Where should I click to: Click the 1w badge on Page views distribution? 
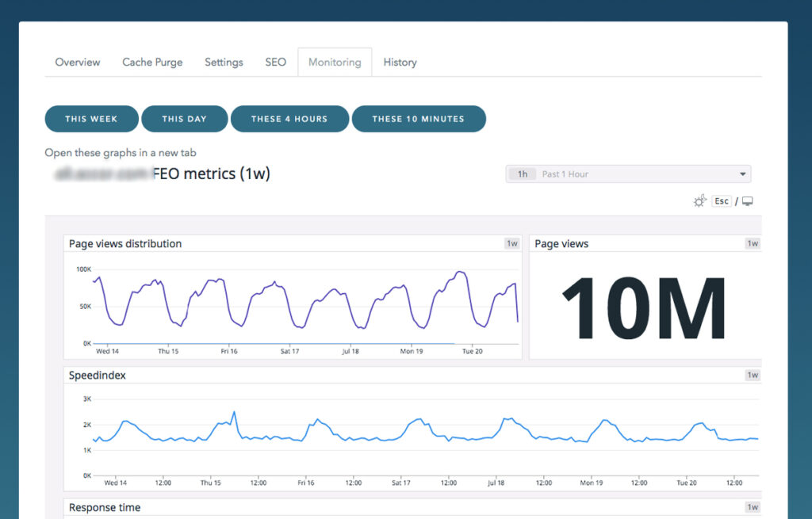(511, 243)
